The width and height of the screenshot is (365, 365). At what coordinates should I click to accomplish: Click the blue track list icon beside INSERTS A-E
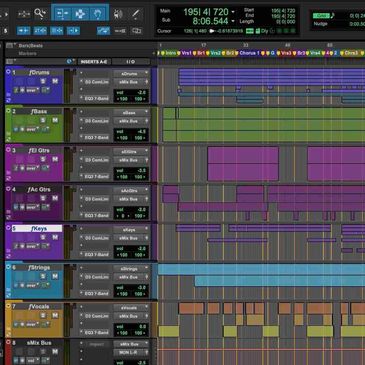click(x=69, y=61)
